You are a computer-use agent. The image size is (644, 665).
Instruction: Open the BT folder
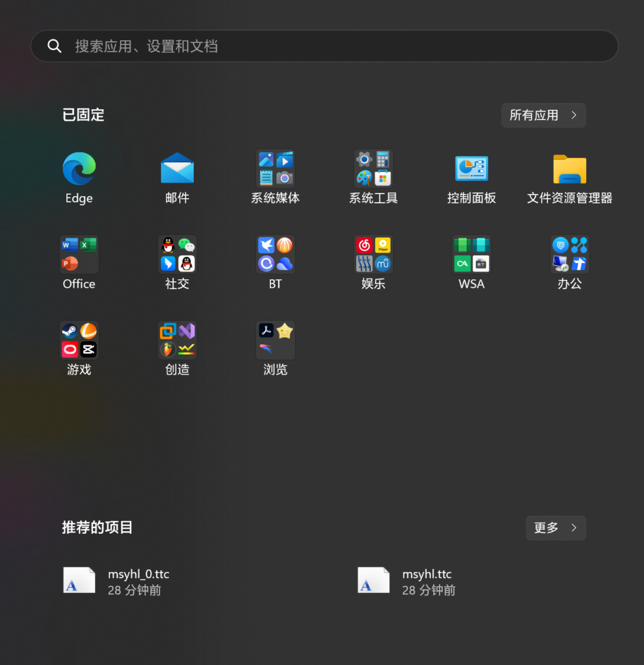pyautogui.click(x=275, y=263)
